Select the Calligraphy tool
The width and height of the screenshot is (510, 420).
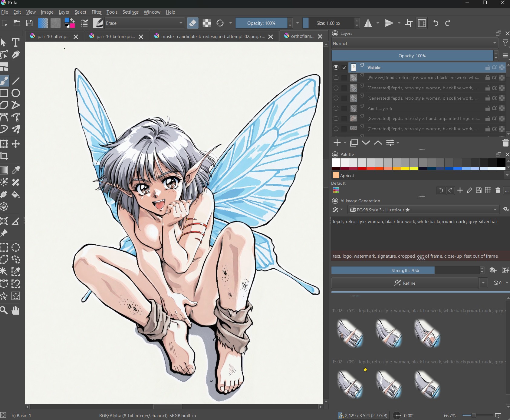pos(16,55)
